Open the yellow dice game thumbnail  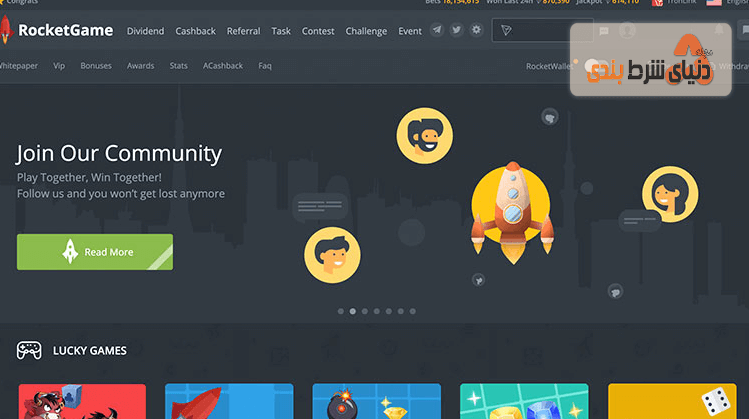point(672,401)
